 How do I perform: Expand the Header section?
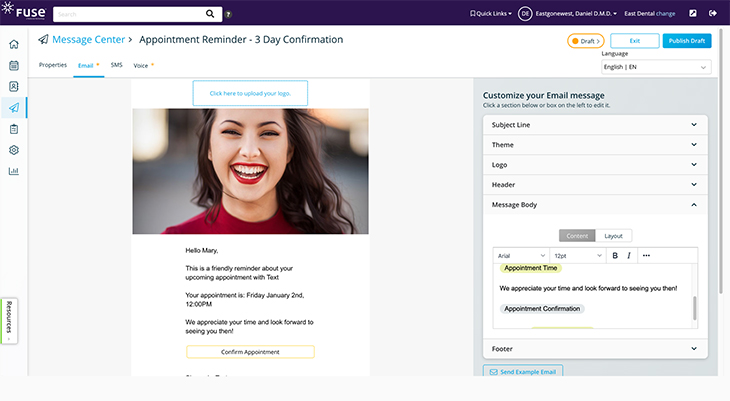coord(595,185)
